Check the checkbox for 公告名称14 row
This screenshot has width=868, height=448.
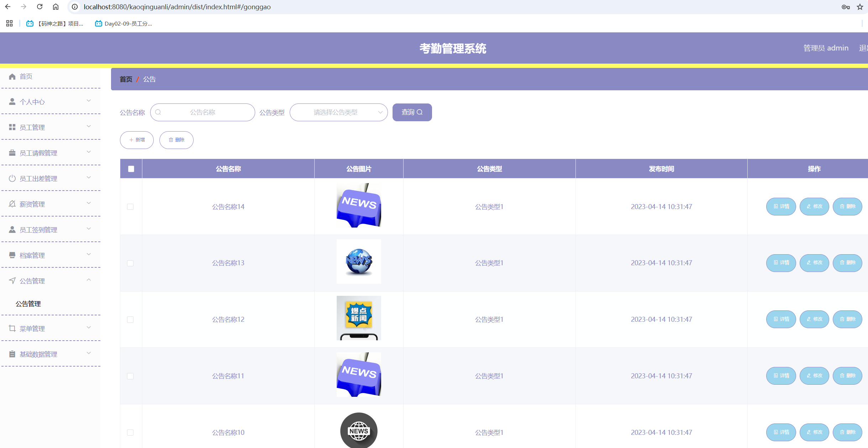pyautogui.click(x=130, y=207)
